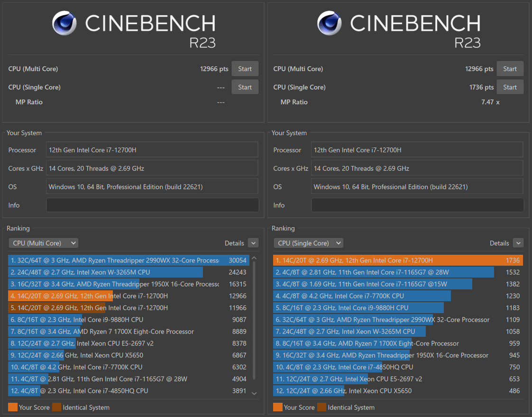The height and width of the screenshot is (417, 532).
Task: Click the MP Ratio value 7.47 x
Action: [490, 102]
